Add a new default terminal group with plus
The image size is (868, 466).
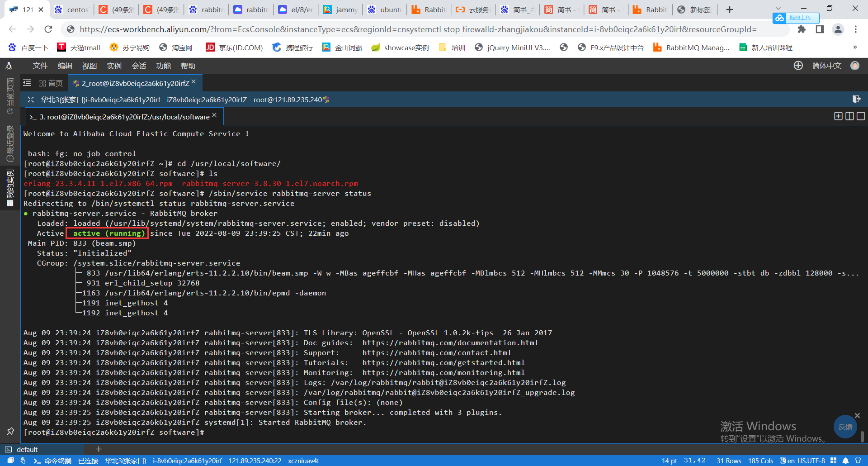(x=99, y=449)
